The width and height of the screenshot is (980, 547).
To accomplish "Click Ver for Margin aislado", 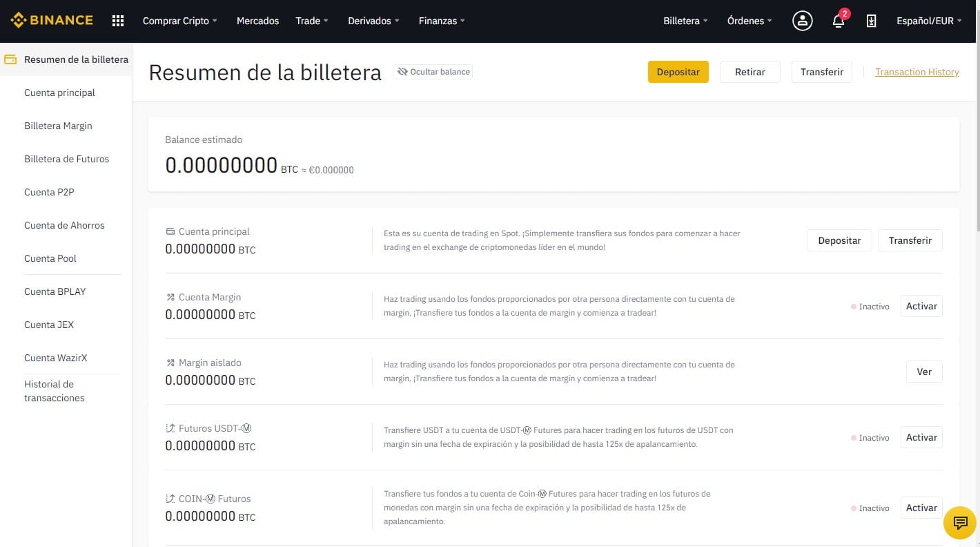I will click(x=924, y=372).
